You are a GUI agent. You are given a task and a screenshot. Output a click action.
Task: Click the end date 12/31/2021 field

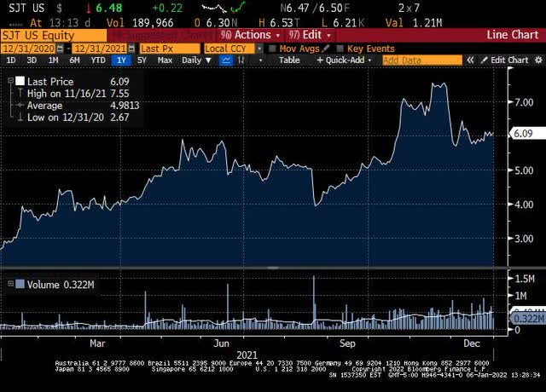click(100, 49)
